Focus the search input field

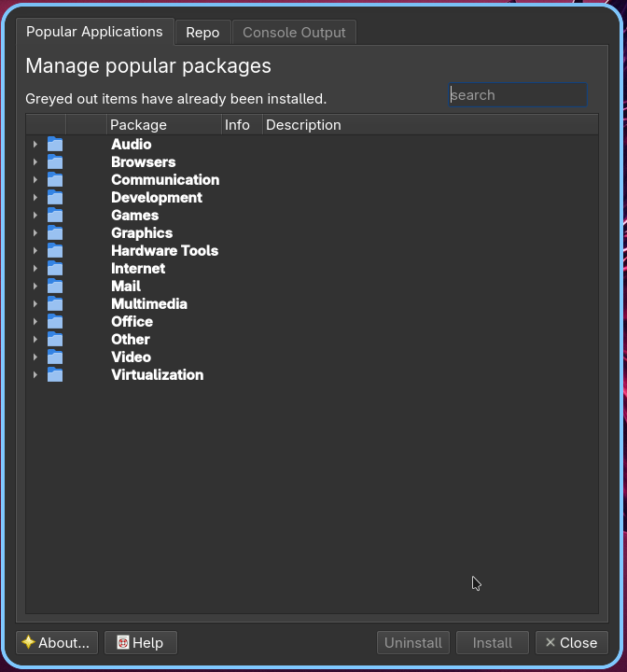518,94
